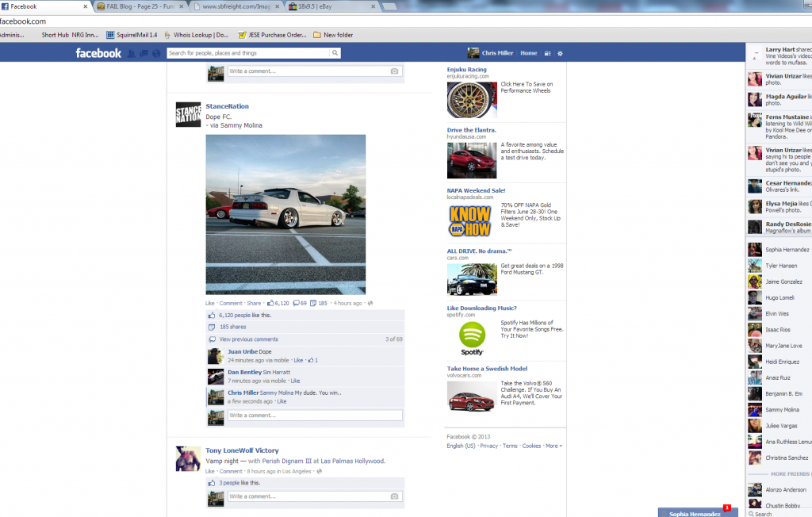Open the white Mazda FC photo
The width and height of the screenshot is (812, 517).
point(285,214)
